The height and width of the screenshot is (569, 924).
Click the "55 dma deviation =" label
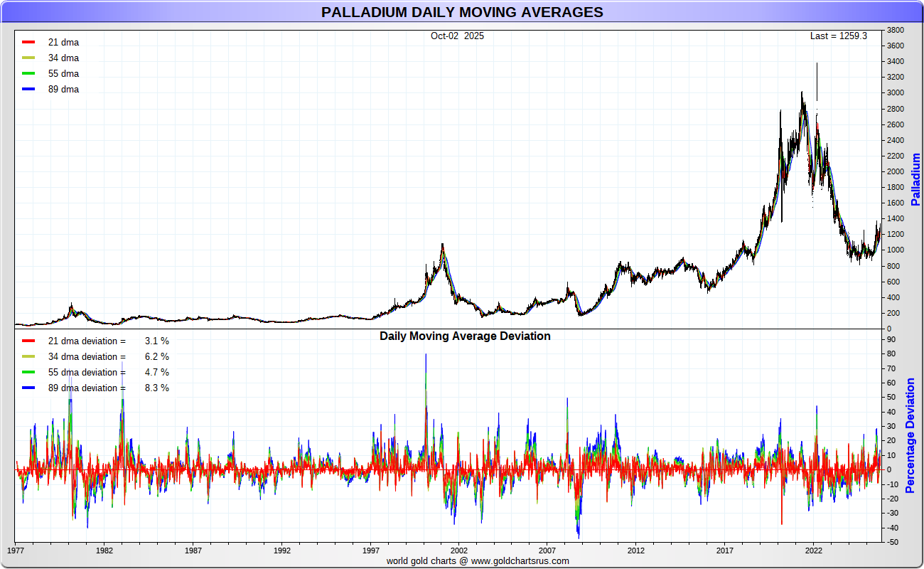tap(87, 373)
